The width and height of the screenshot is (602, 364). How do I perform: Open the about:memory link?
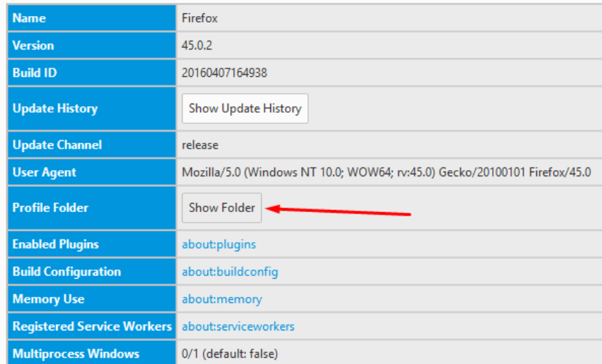222,299
